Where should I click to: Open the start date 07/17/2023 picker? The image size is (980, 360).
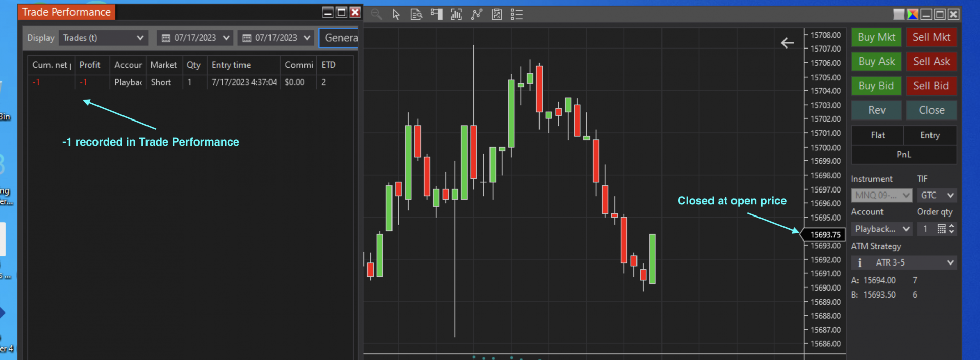195,38
